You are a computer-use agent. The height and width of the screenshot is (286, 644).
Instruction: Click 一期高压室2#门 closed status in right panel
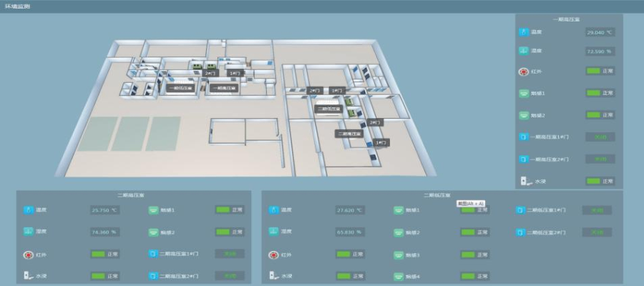[600, 159]
